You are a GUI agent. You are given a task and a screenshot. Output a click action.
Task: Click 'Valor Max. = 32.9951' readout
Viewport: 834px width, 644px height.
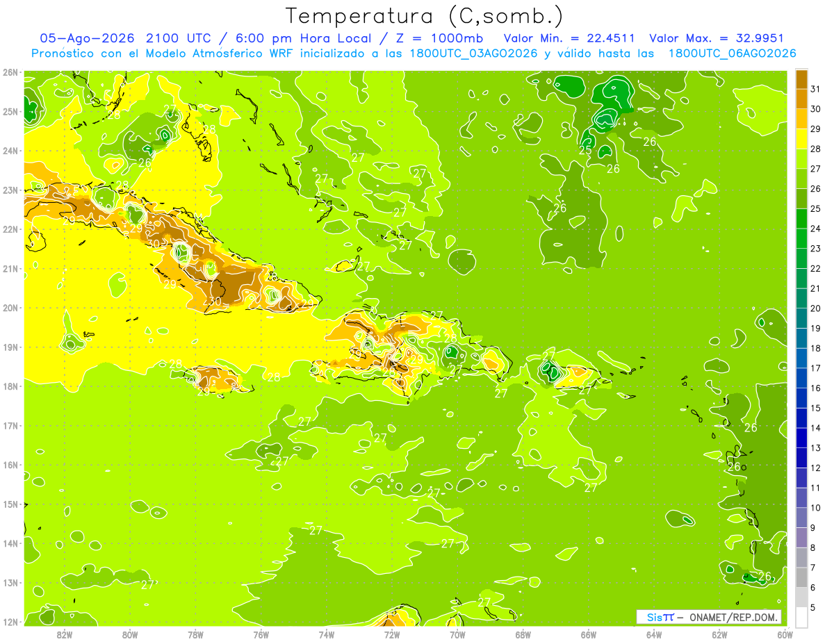pyautogui.click(x=717, y=38)
